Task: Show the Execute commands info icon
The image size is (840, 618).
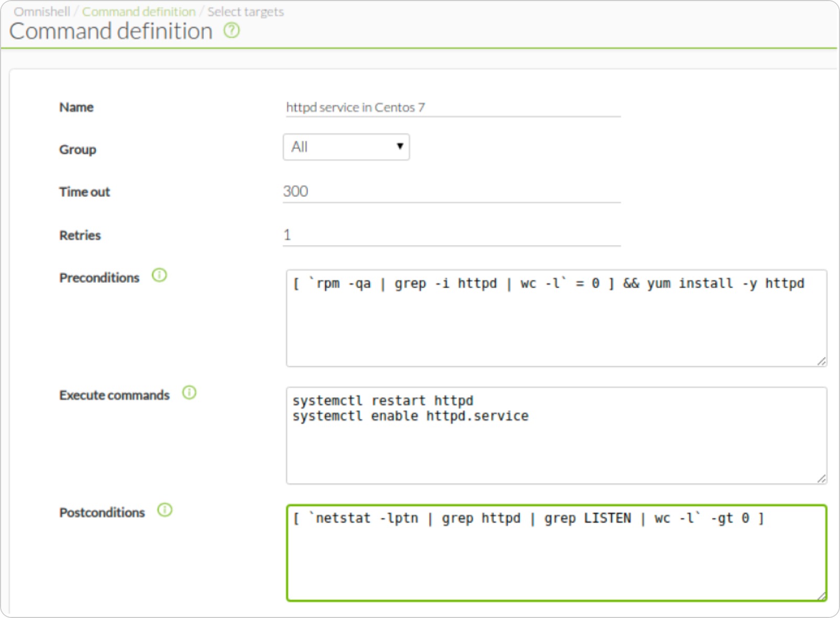Action: (189, 392)
